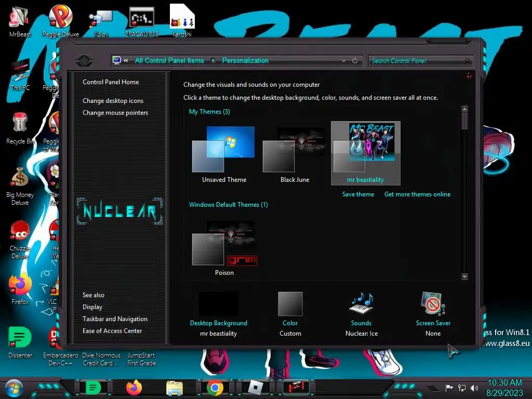Open the Action Center flag tray icon
This screenshot has width=532, height=399.
tap(449, 388)
